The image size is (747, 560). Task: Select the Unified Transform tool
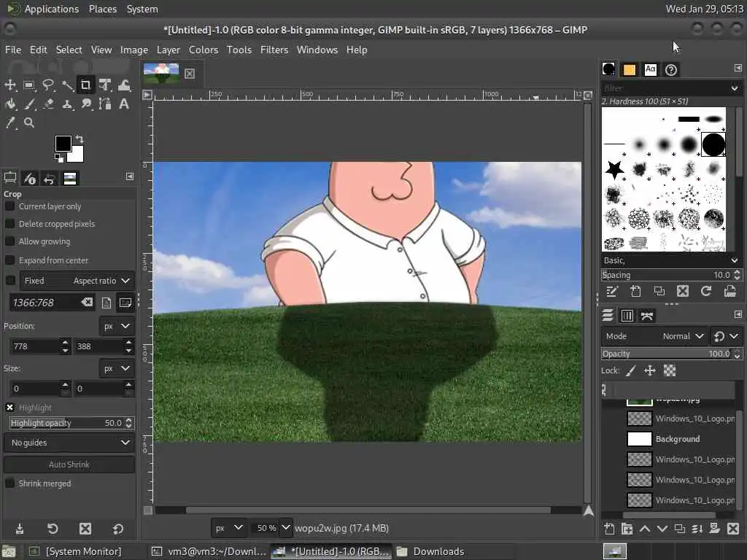point(105,85)
